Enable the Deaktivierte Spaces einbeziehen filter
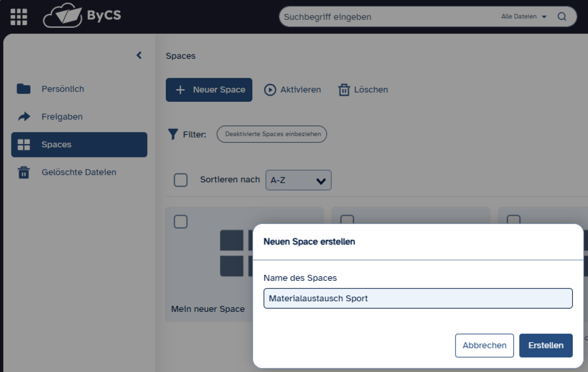This screenshot has height=372, width=588. click(272, 134)
